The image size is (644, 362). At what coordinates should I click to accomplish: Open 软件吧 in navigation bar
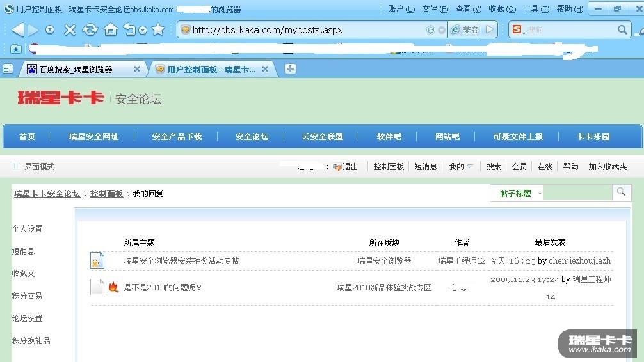(x=389, y=137)
